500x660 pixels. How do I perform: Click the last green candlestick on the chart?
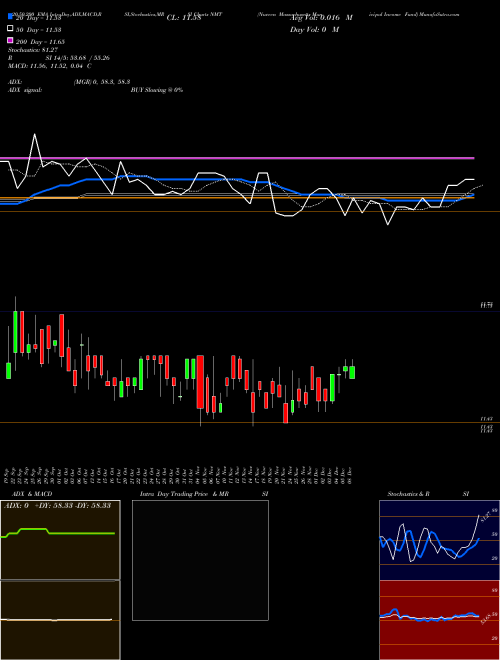tap(352, 373)
